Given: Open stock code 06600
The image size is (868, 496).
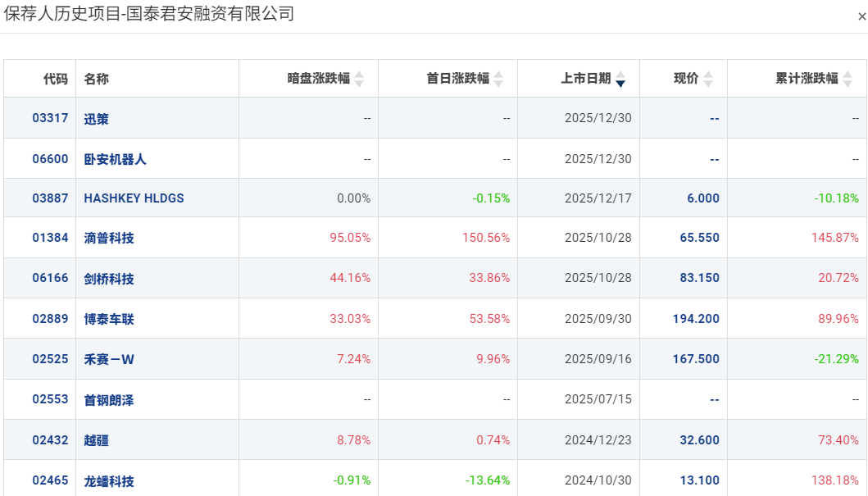Looking at the screenshot, I should coord(50,159).
